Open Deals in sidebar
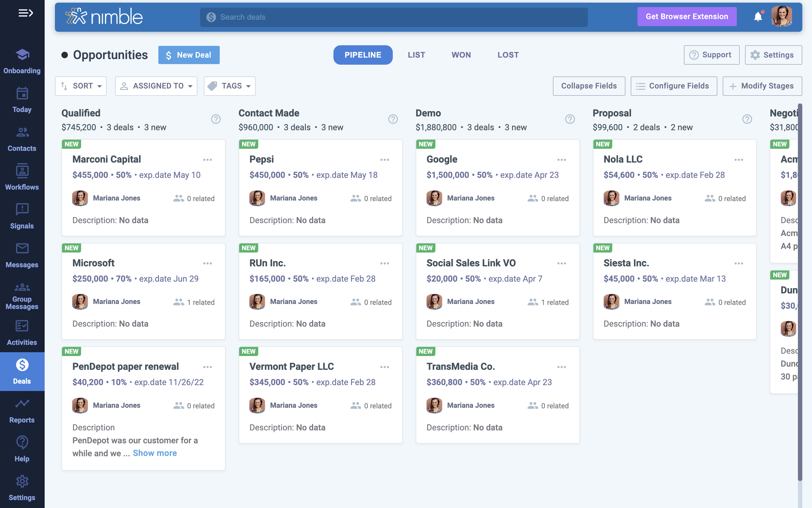The height and width of the screenshot is (508, 812). pos(22,372)
